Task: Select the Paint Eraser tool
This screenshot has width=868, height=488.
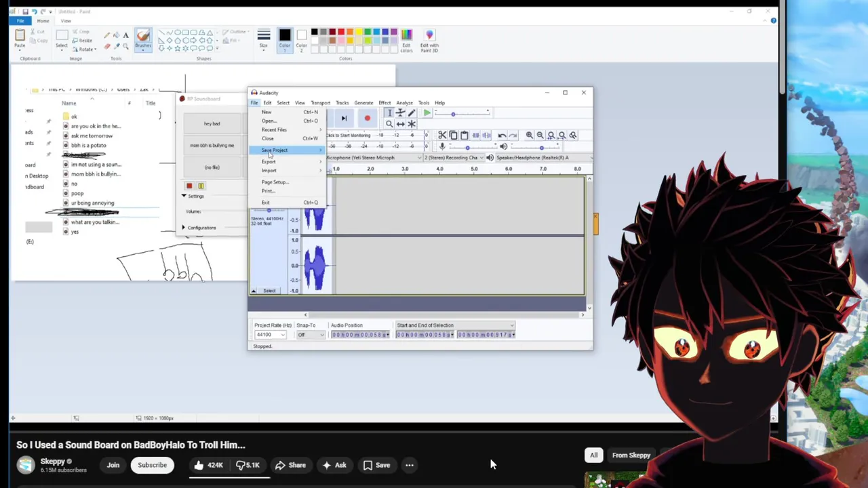Action: pyautogui.click(x=107, y=47)
